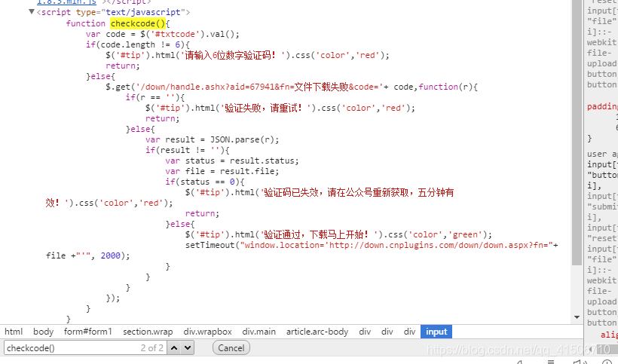Jump to previous search result arrow
618x364 pixels.
click(174, 348)
